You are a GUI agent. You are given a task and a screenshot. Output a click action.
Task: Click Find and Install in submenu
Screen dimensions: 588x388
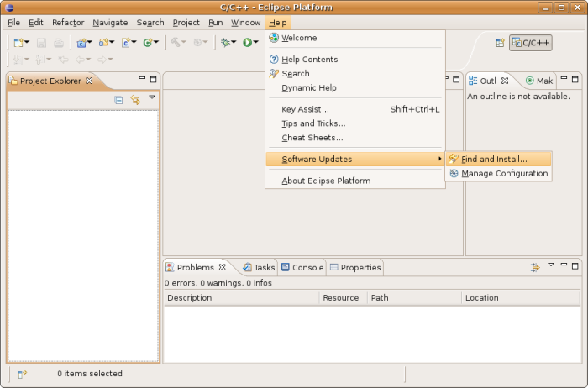[x=494, y=159]
